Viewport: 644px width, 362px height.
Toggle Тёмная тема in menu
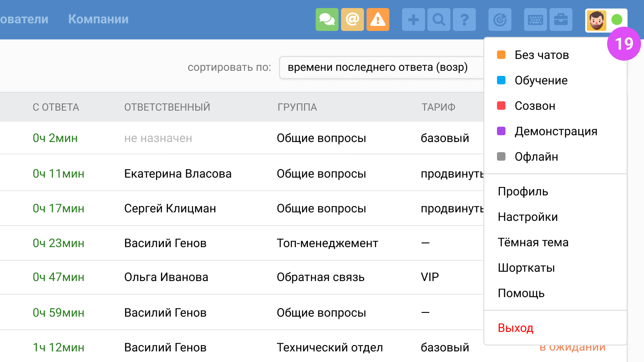click(533, 242)
